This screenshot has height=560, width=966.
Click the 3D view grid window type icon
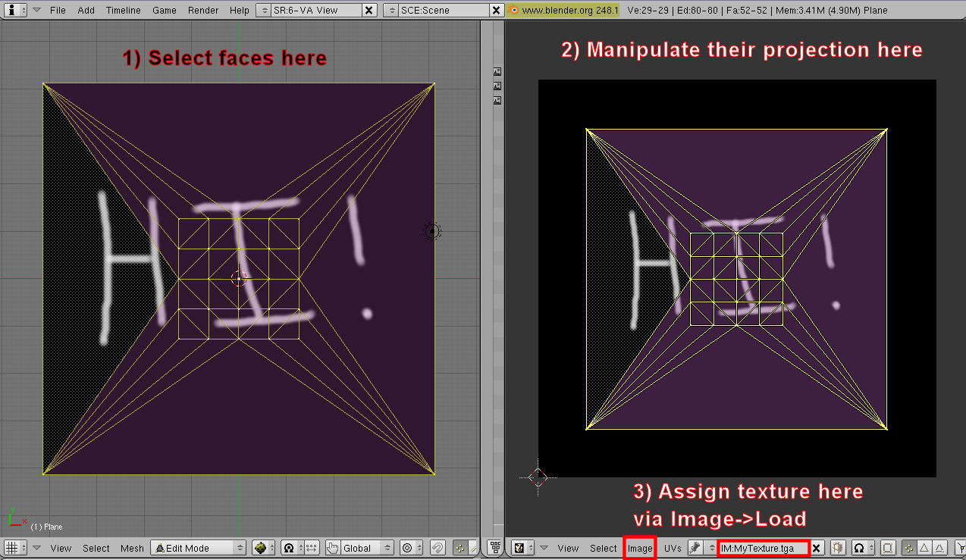pyautogui.click(x=11, y=548)
